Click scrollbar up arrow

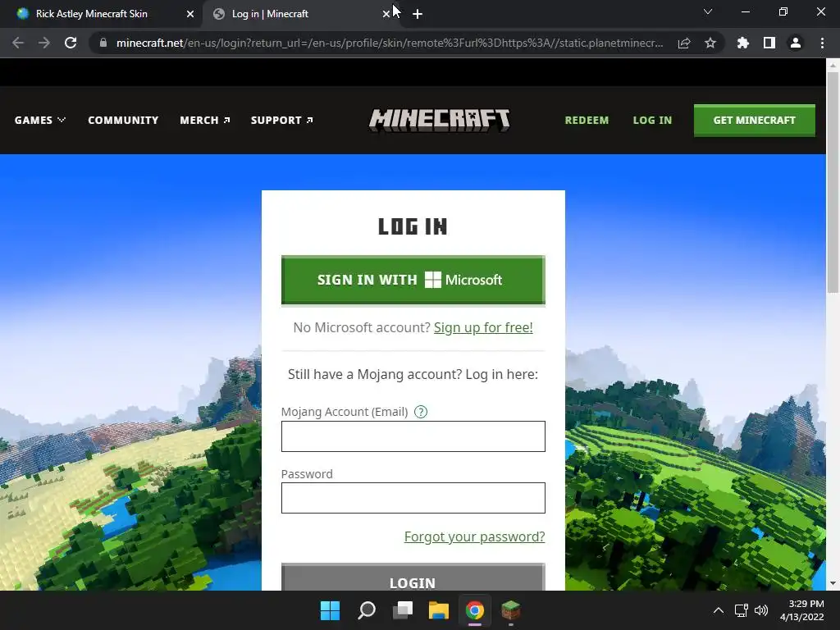(x=833, y=65)
